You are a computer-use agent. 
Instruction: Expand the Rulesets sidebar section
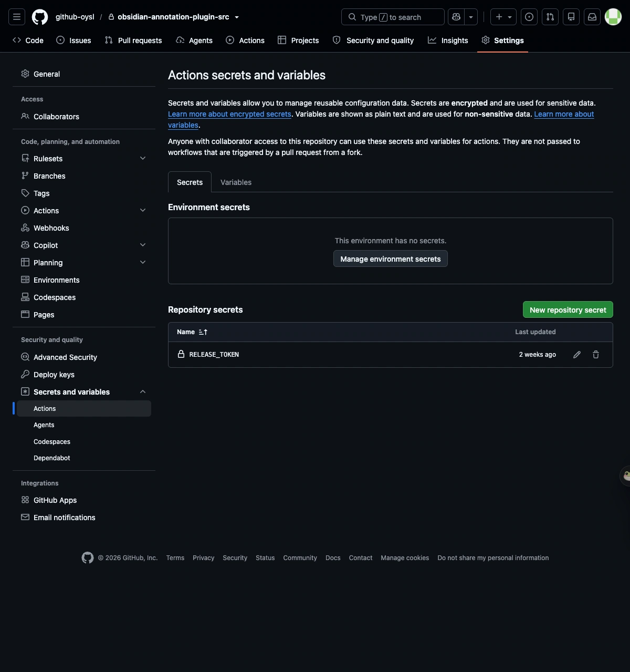(x=143, y=158)
